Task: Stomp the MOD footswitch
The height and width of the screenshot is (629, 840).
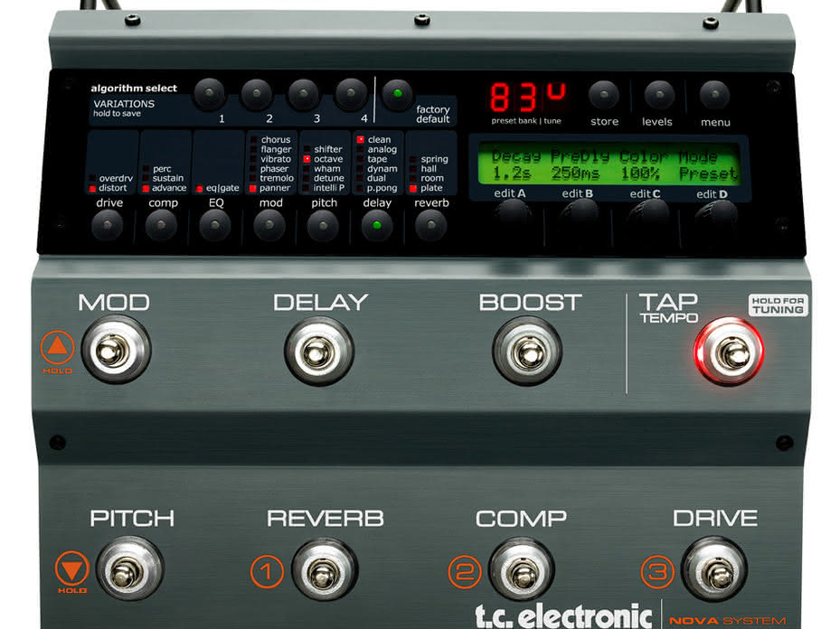Action: 116,350
